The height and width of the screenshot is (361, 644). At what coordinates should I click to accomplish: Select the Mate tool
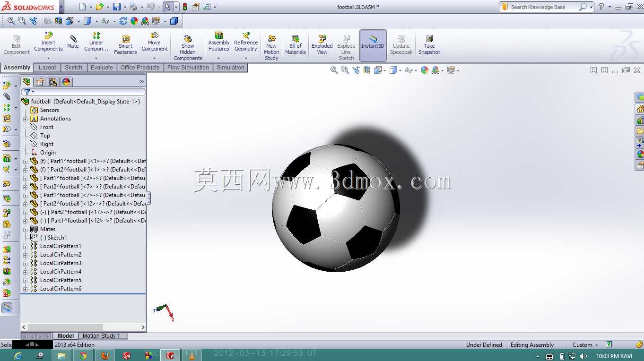pos(73,42)
